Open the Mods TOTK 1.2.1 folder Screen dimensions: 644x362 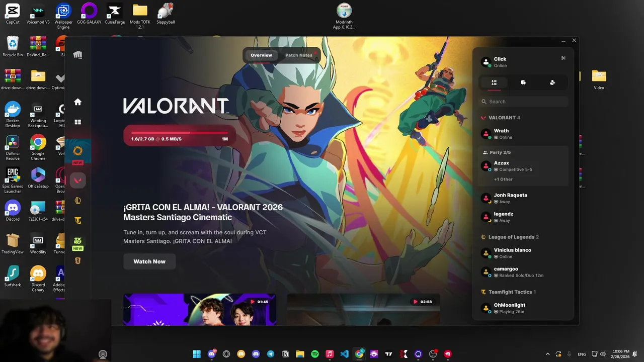click(x=140, y=16)
